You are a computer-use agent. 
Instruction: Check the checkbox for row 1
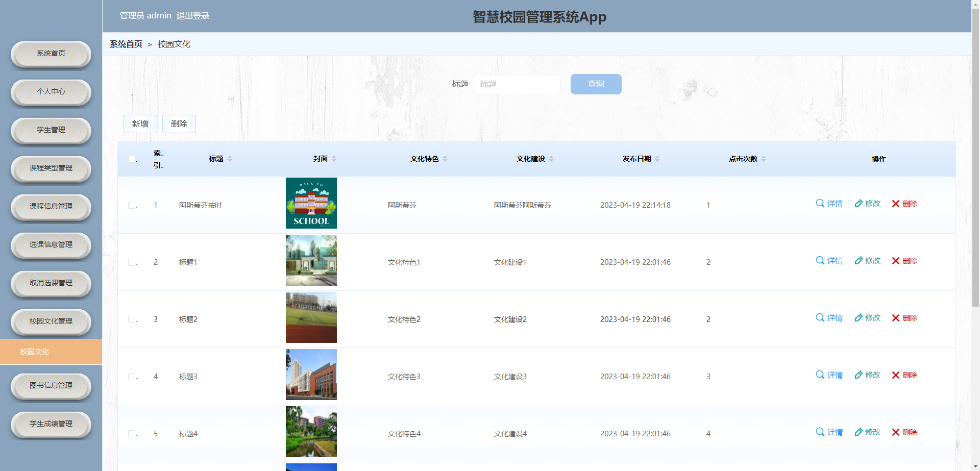point(133,205)
